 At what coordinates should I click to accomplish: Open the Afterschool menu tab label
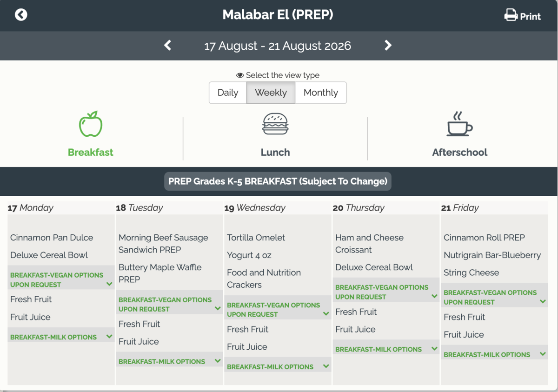[x=460, y=152]
